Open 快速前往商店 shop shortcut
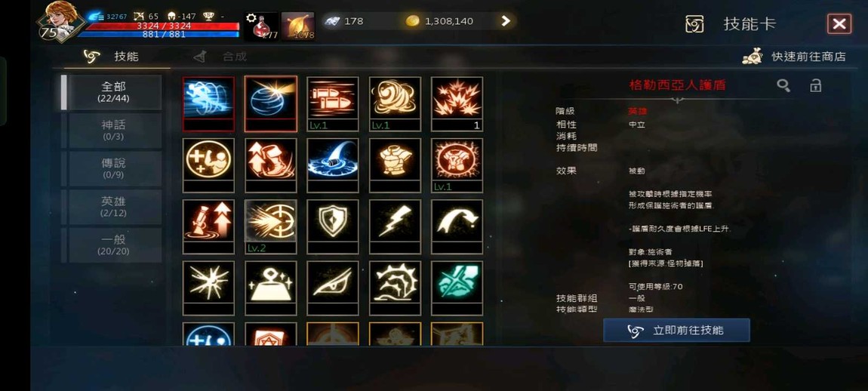Image resolution: width=868 pixels, height=391 pixels. tap(794, 57)
